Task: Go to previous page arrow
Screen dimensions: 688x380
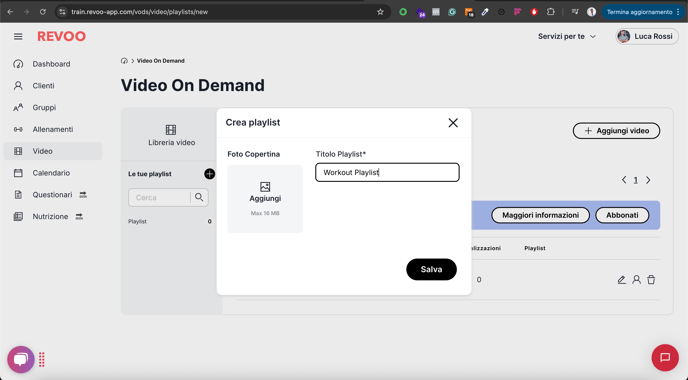Action: 624,180
